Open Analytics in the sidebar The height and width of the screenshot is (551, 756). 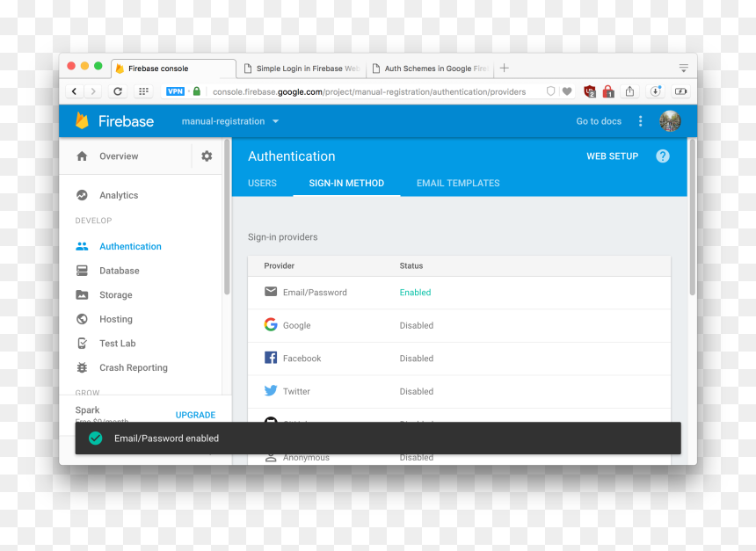click(119, 195)
